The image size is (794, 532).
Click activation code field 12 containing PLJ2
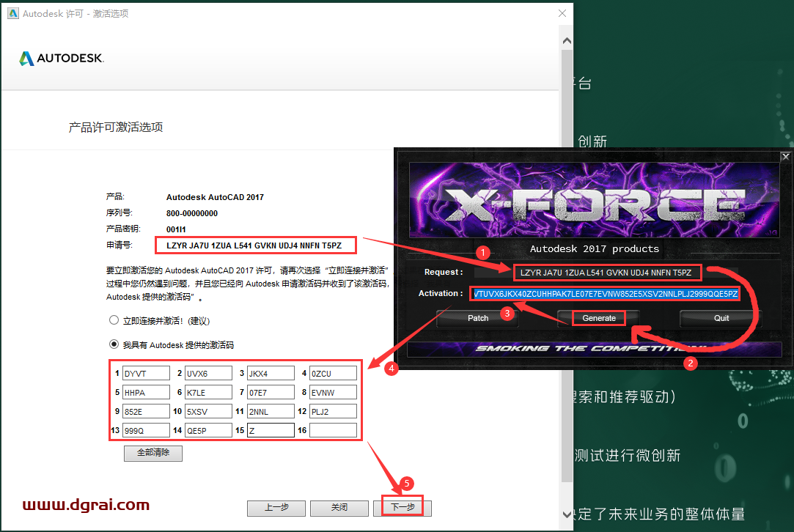tap(333, 412)
